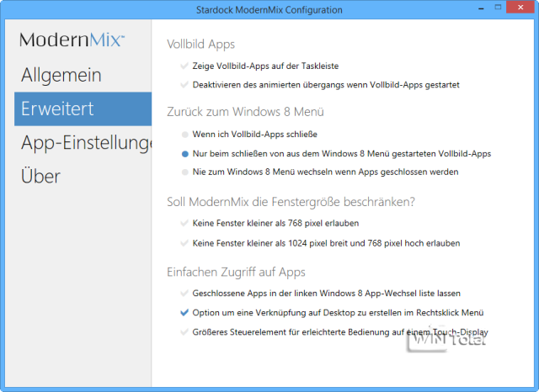Viewport: 539px width, 392px height.
Task: Select Nie zum Windows 8 Menü wechseln radio
Action: click(185, 172)
